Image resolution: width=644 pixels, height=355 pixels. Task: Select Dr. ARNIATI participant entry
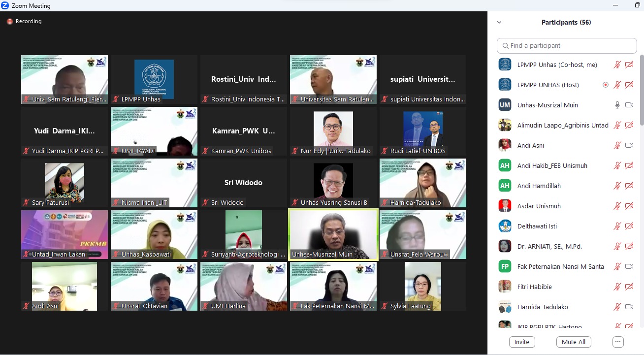point(549,246)
